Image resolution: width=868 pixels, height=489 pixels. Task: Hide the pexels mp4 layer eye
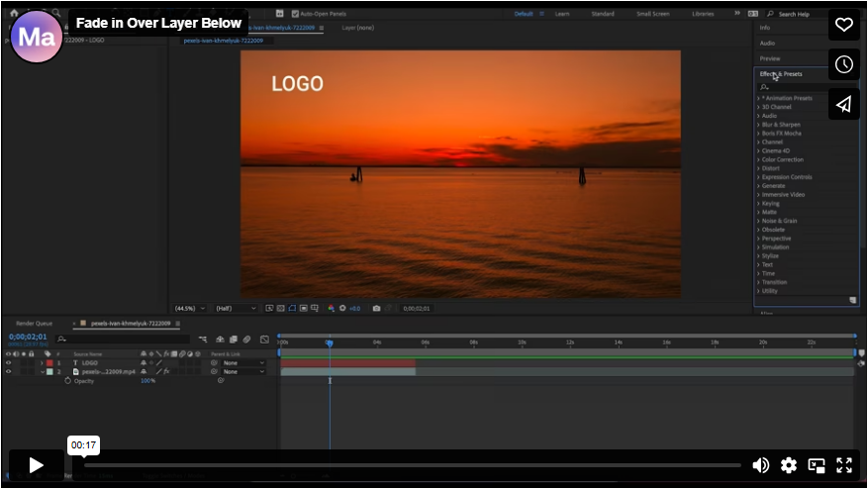[x=8, y=372]
